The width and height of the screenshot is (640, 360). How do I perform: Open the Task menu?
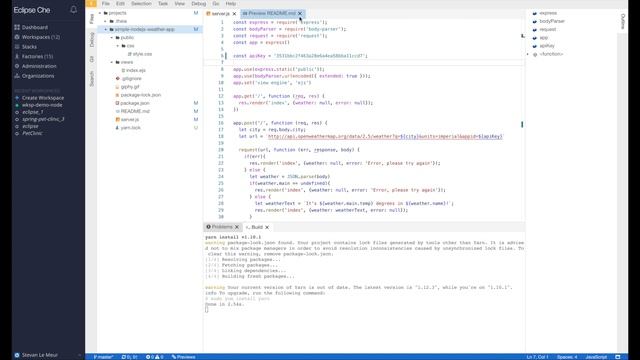tap(163, 4)
